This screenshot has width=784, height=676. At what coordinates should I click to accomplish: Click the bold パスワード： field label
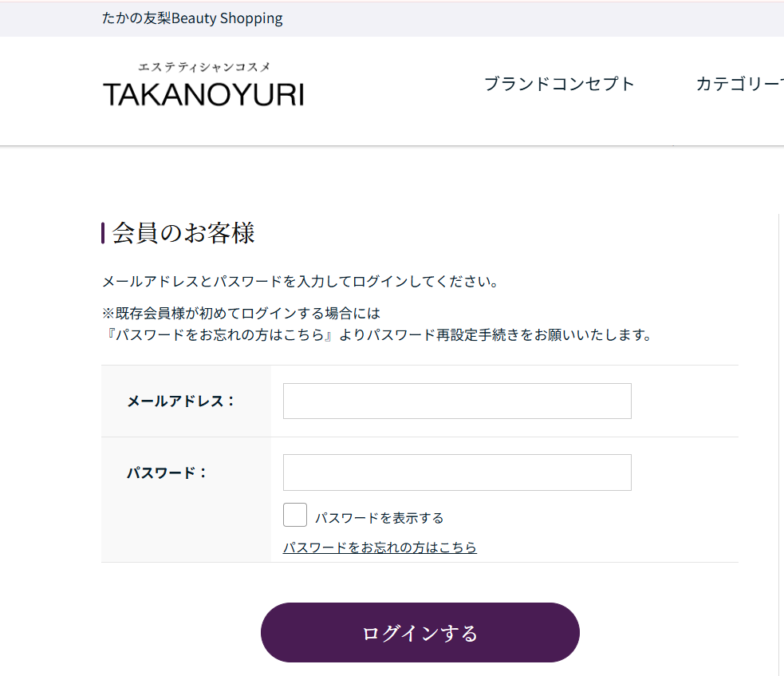tap(167, 472)
